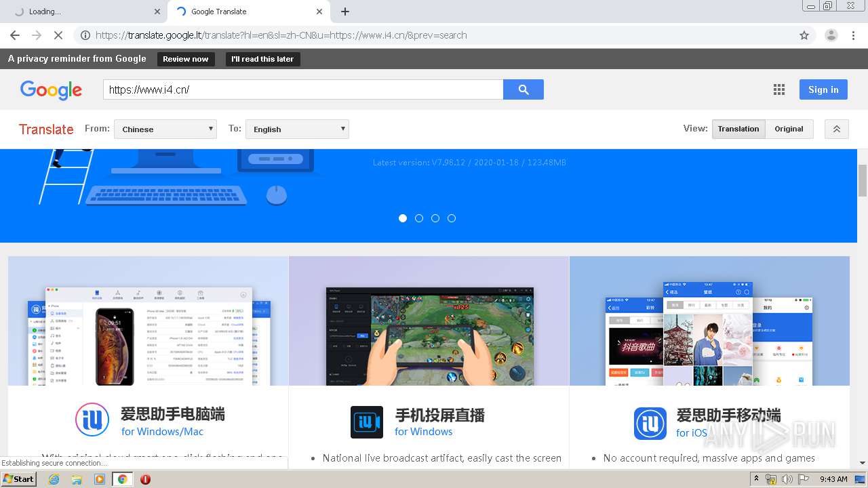The width and height of the screenshot is (868, 488).
Task: Click the blue i4 mobile app logo
Action: pyautogui.click(x=650, y=423)
